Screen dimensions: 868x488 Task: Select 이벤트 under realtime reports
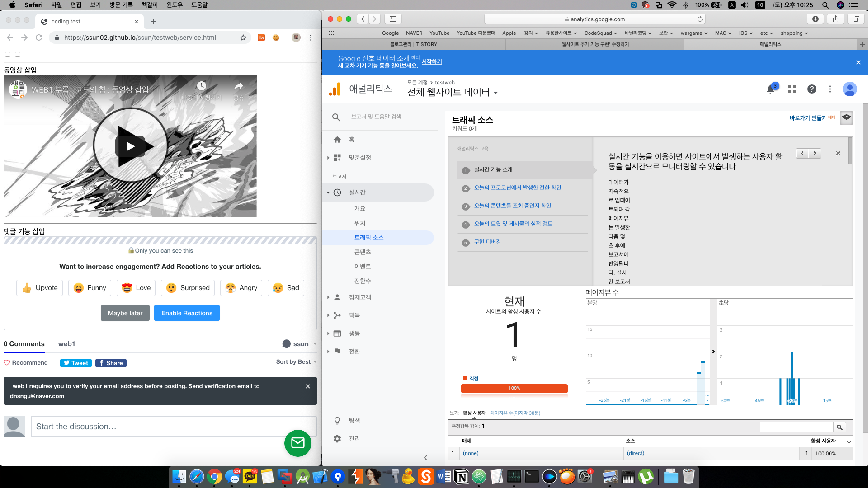point(363,267)
